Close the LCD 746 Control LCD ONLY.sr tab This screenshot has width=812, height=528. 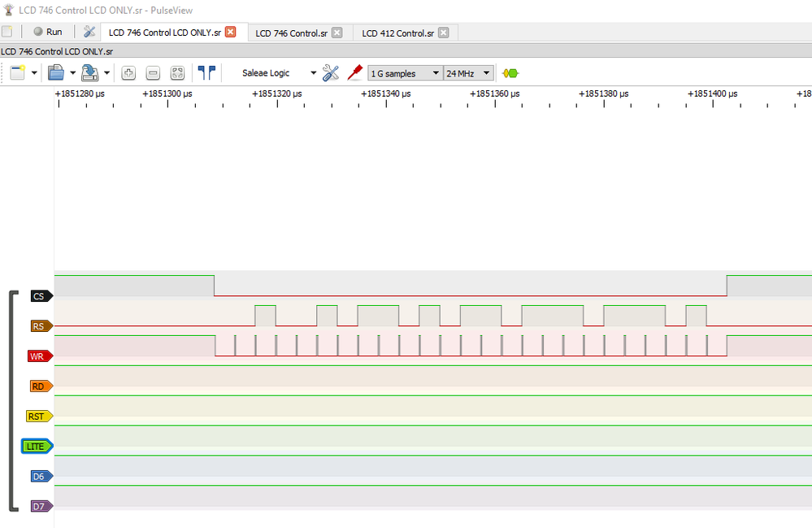(231, 32)
